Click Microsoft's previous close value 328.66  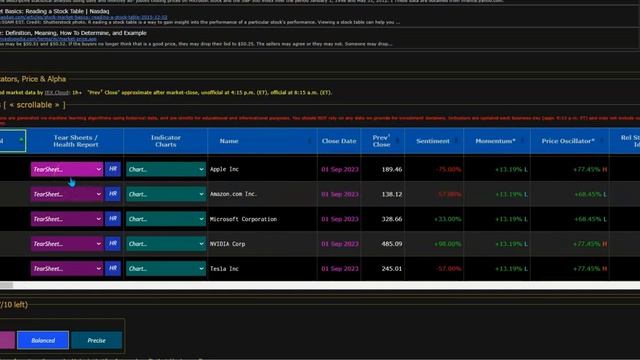(392, 219)
